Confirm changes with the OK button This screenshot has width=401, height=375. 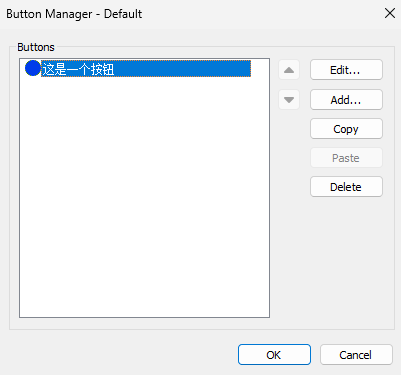274,355
